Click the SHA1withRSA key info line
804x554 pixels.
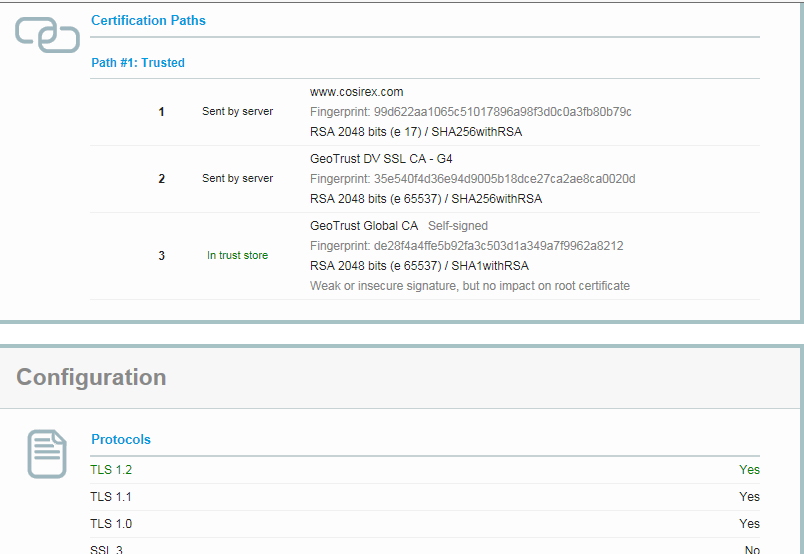(419, 266)
